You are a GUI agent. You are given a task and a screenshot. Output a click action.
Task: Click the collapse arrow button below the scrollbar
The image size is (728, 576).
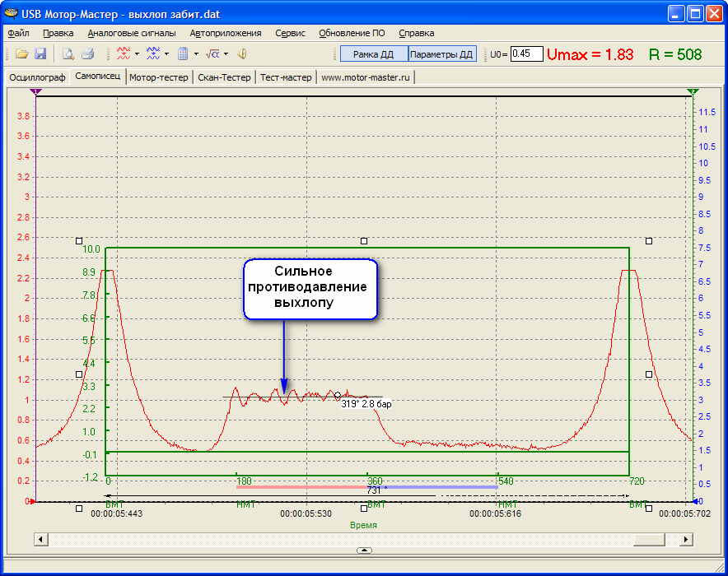click(365, 550)
